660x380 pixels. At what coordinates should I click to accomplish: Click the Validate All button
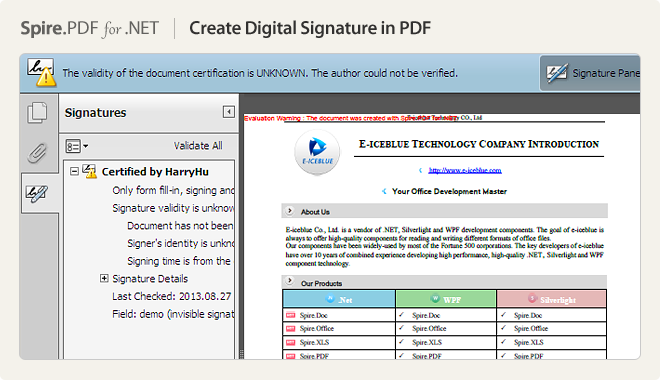198,146
